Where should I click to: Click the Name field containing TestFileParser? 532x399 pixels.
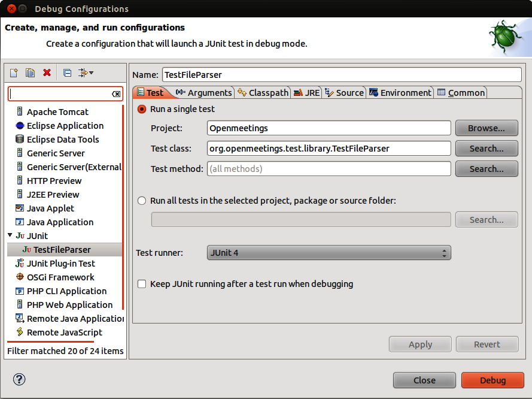point(342,75)
